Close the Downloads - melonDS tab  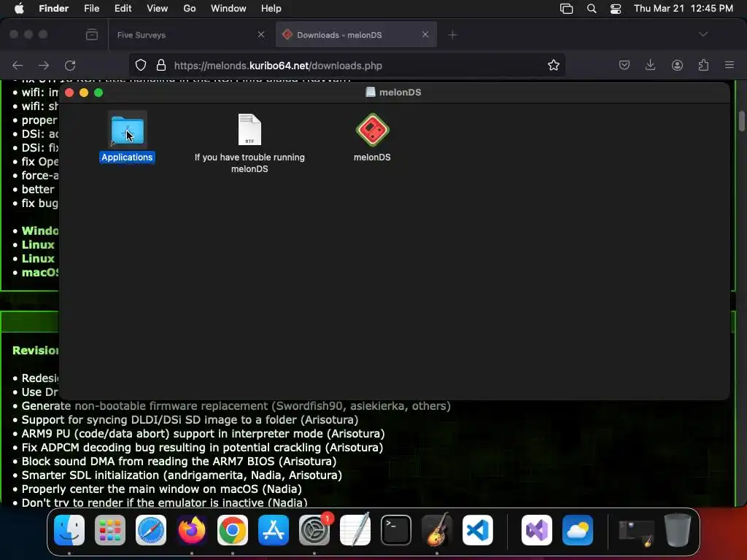[x=425, y=35]
